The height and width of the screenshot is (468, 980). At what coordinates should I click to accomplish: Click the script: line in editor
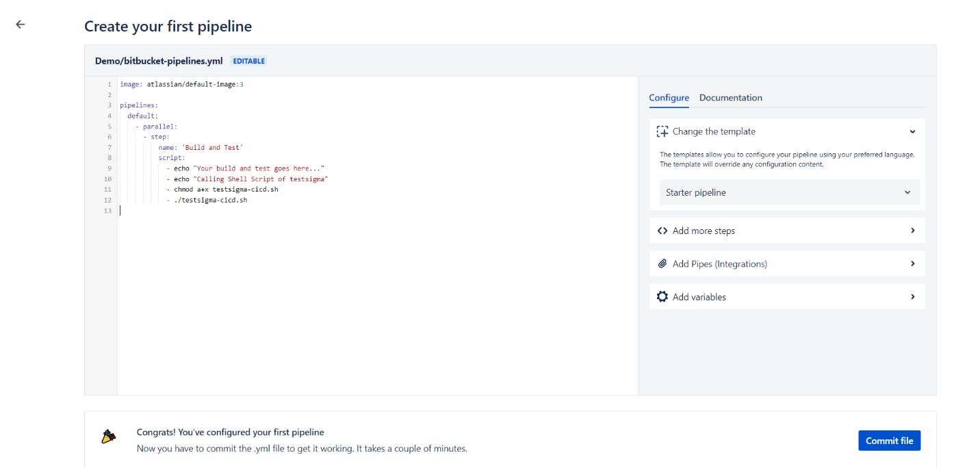pos(172,158)
